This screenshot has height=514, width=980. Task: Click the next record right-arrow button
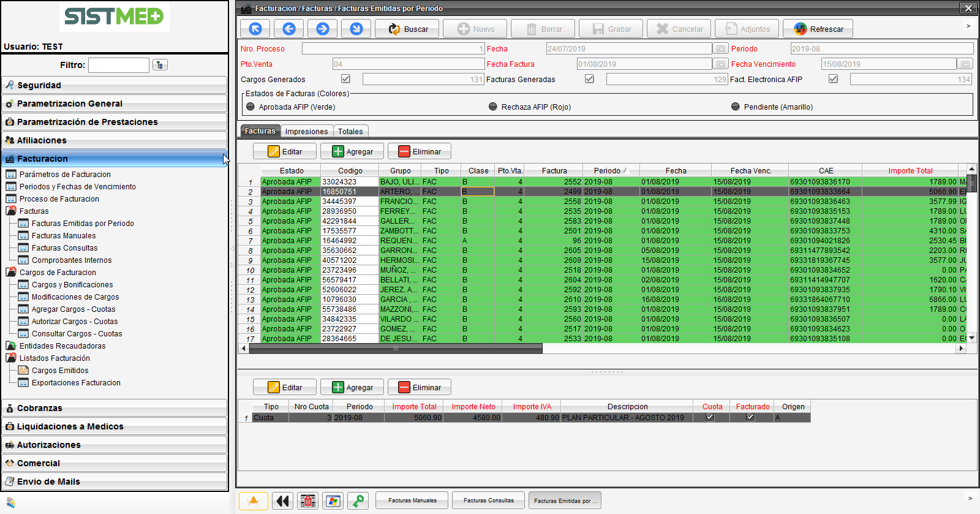coord(323,29)
